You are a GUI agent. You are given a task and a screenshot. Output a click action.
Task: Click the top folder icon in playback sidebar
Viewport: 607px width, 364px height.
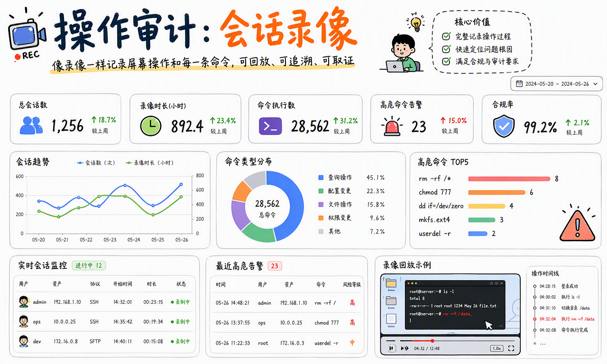click(x=391, y=283)
